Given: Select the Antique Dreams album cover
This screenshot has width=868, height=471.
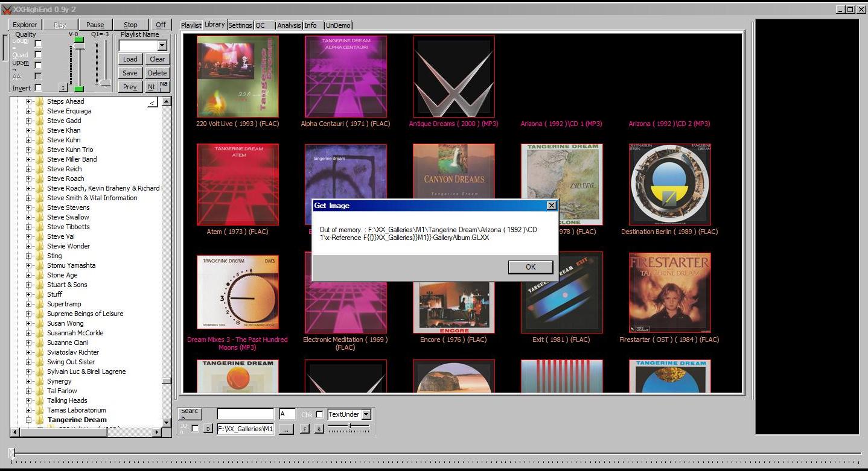Looking at the screenshot, I should click(453, 77).
